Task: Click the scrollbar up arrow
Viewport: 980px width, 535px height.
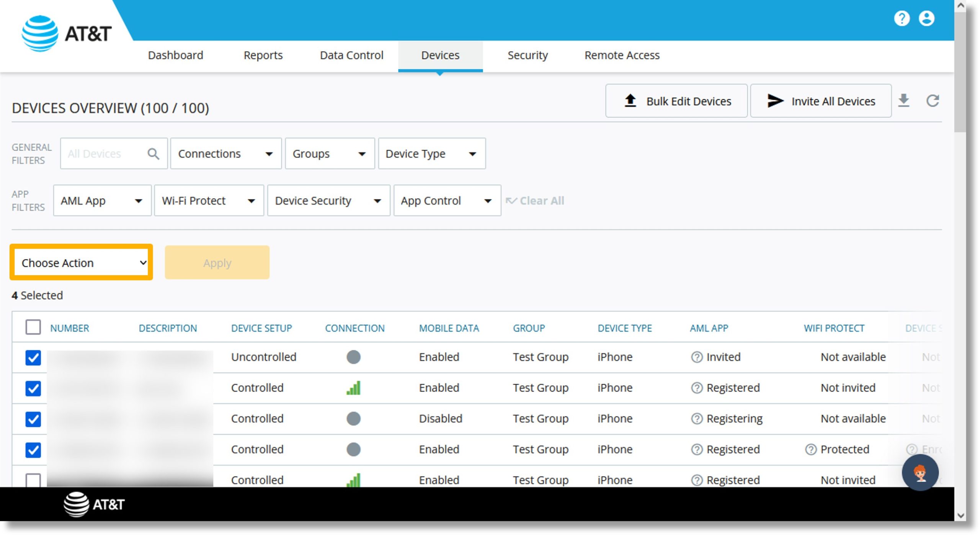Action: [960, 6]
